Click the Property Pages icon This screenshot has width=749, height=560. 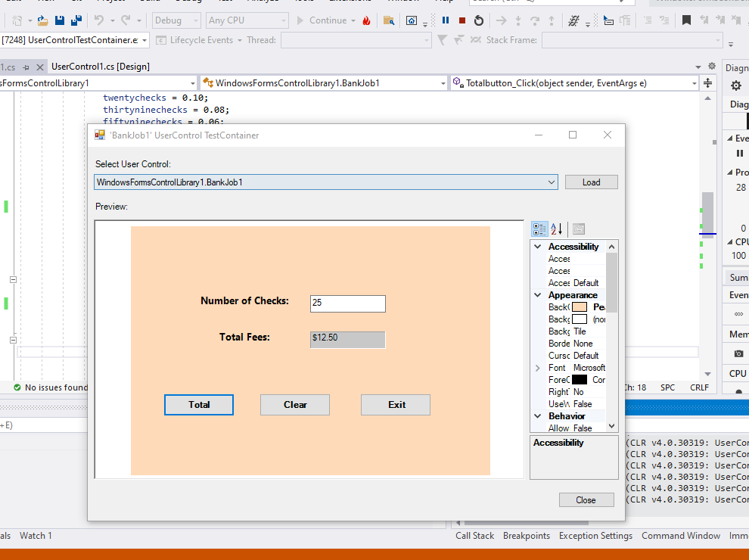click(579, 229)
